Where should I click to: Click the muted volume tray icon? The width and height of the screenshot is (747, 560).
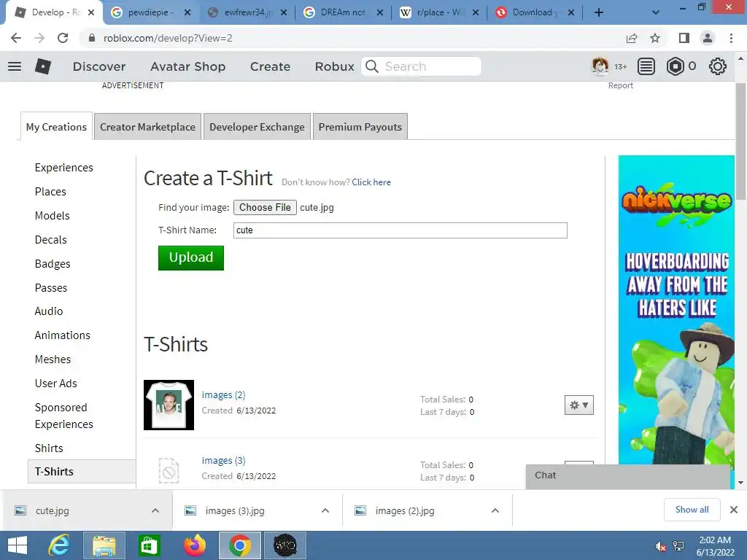[x=661, y=547]
